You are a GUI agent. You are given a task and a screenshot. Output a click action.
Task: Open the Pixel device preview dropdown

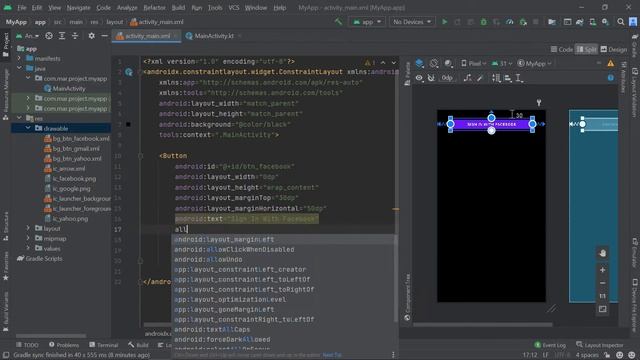click(x=473, y=63)
